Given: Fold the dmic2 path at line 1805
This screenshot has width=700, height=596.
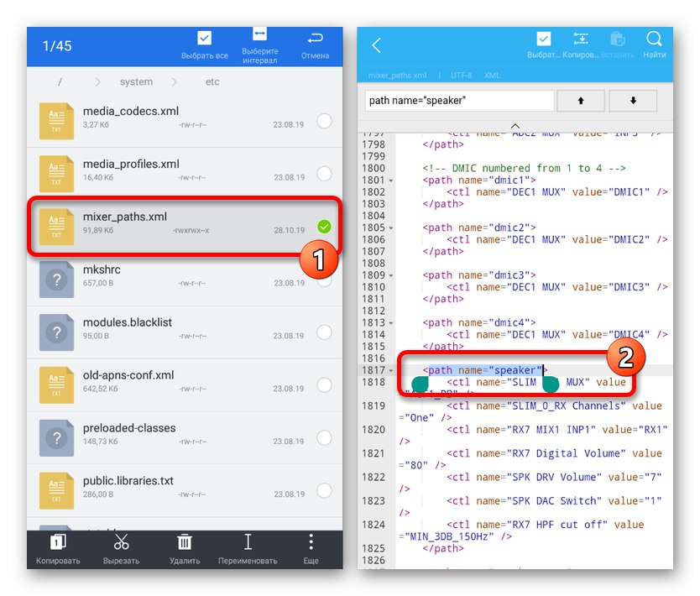Looking at the screenshot, I should point(391,228).
